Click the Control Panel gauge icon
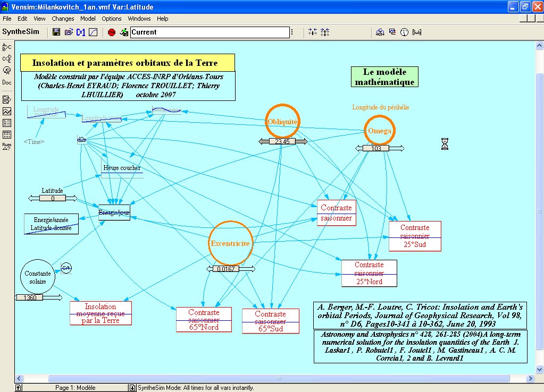 pos(404,32)
